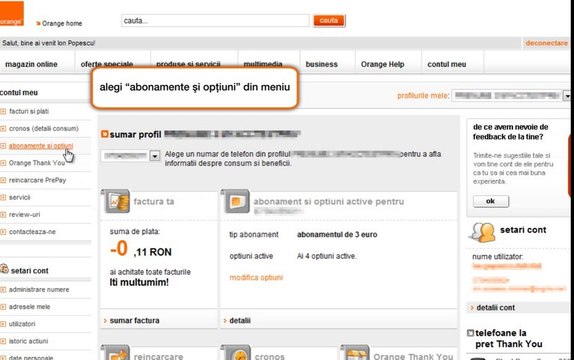Open the oferte speciale menu
The image size is (574, 360).
[x=107, y=64]
